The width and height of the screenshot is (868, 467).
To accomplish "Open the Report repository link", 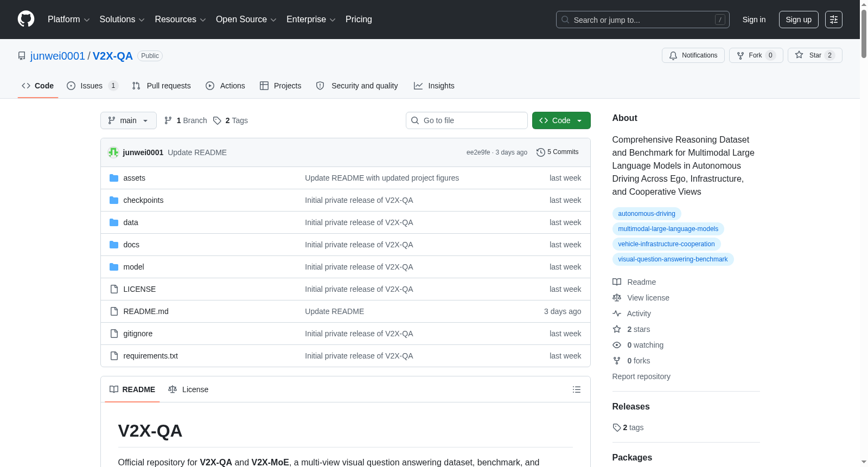I will pyautogui.click(x=641, y=376).
